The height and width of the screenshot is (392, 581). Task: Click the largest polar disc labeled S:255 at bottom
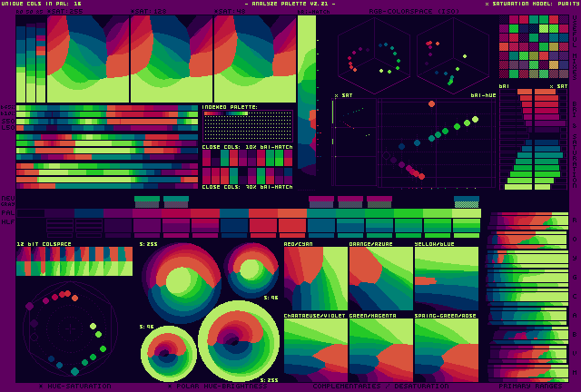tap(239, 341)
